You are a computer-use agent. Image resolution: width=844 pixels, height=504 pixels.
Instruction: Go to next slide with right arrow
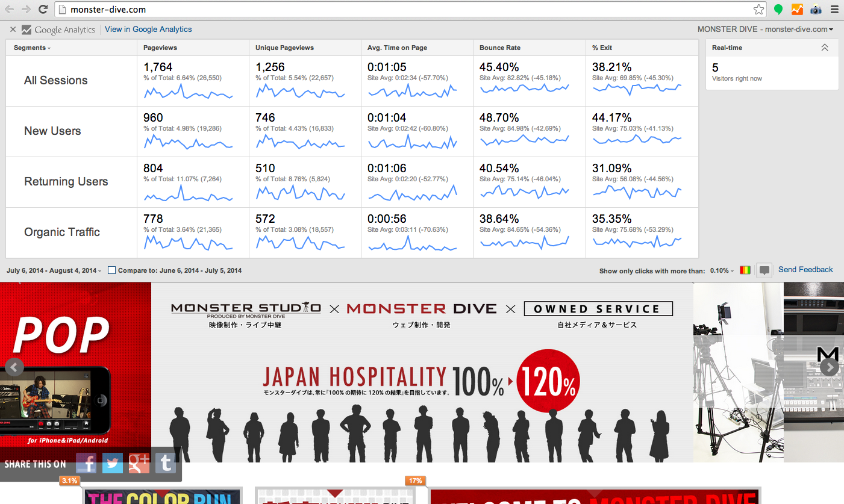point(830,367)
